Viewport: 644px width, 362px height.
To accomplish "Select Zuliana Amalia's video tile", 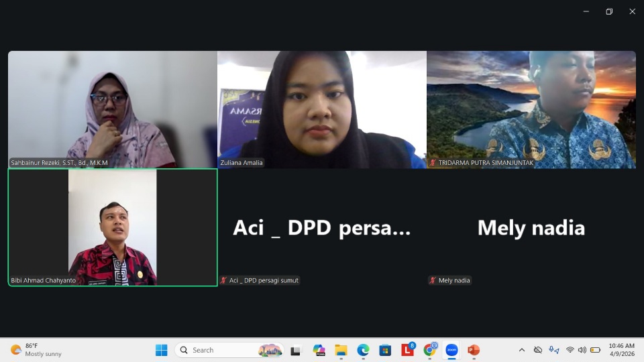I will 322,109.
